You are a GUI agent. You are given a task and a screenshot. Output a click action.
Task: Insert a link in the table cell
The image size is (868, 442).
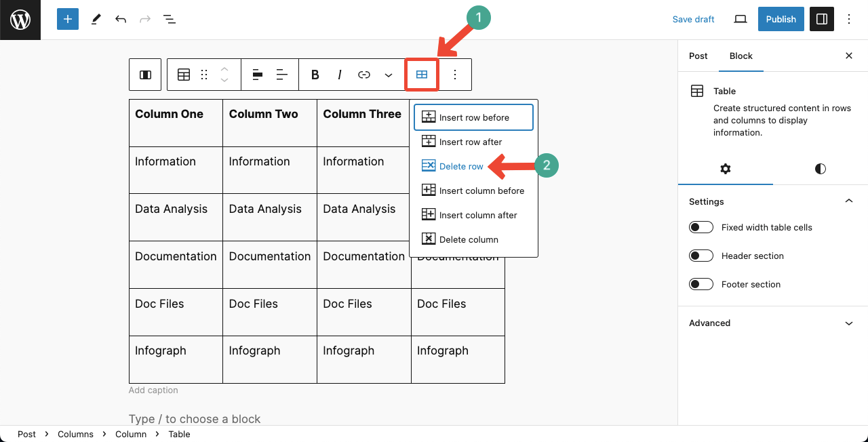(x=363, y=75)
